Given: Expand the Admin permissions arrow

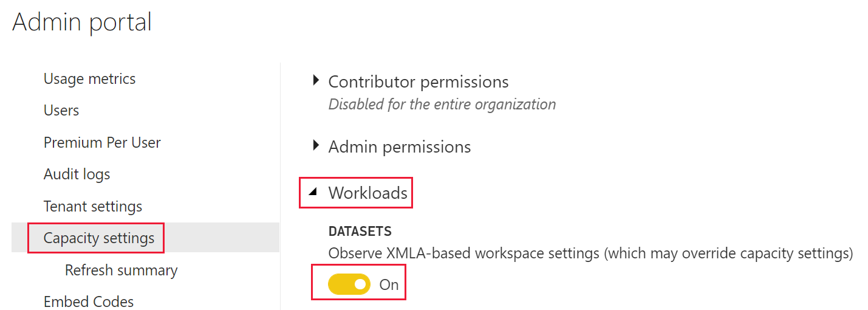Looking at the screenshot, I should (315, 146).
